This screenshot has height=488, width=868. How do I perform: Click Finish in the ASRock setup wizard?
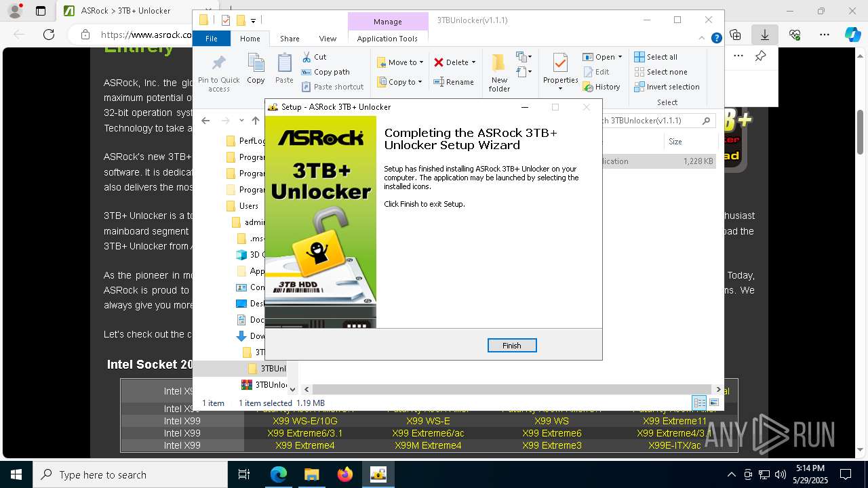pos(512,346)
